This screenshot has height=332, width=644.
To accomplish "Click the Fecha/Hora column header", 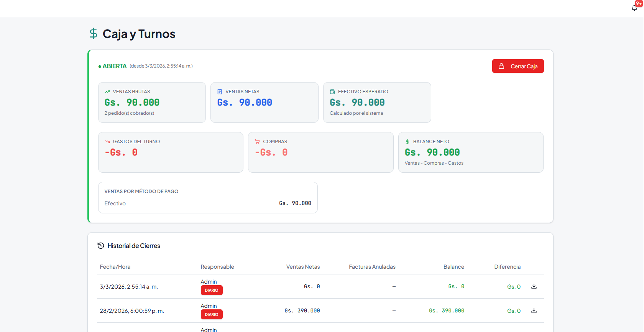I will (x=115, y=267).
